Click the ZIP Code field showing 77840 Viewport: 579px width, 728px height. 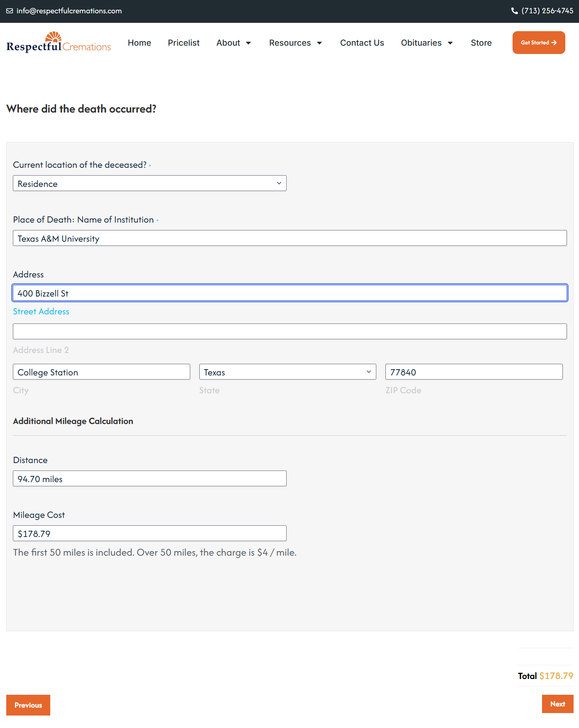click(474, 372)
